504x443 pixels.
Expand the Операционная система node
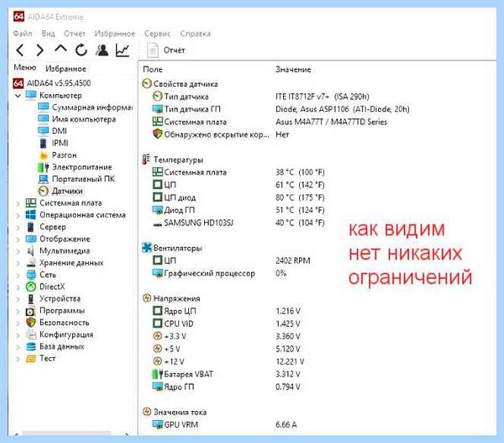[18, 215]
